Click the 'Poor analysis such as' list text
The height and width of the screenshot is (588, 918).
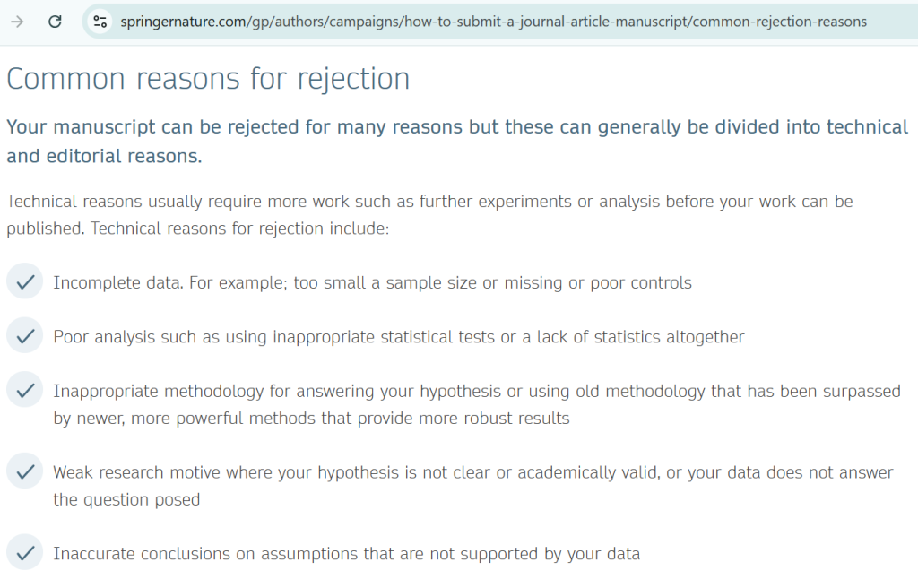coord(399,337)
